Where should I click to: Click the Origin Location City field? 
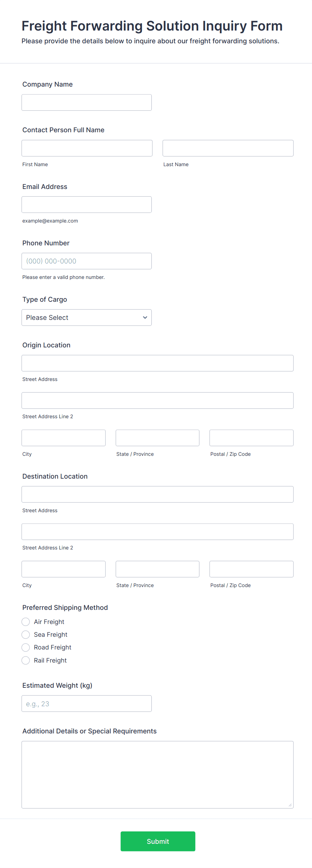click(x=64, y=438)
